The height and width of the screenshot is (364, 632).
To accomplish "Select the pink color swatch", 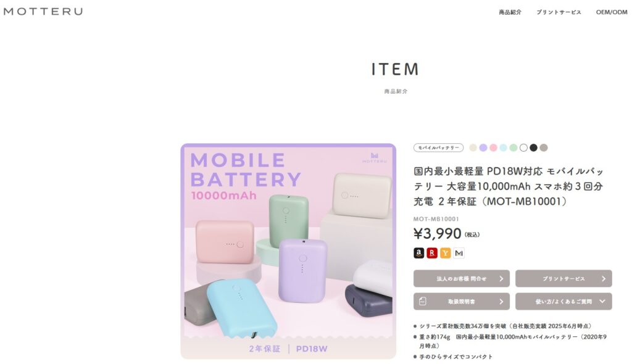I will [x=493, y=147].
